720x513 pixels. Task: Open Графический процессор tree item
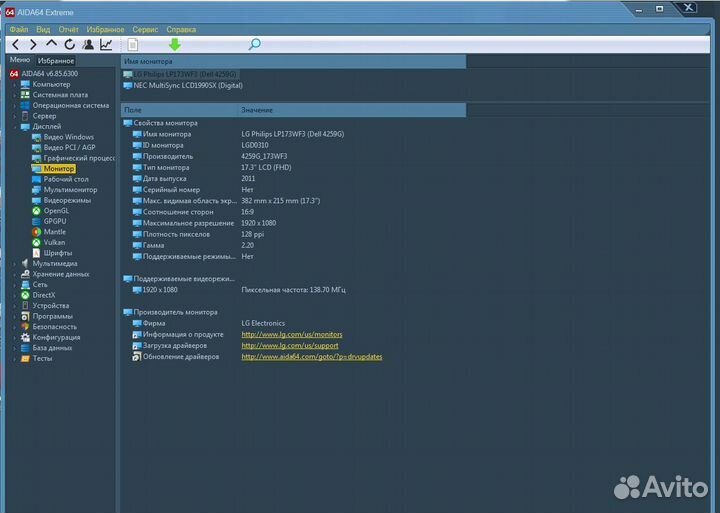[x=73, y=158]
